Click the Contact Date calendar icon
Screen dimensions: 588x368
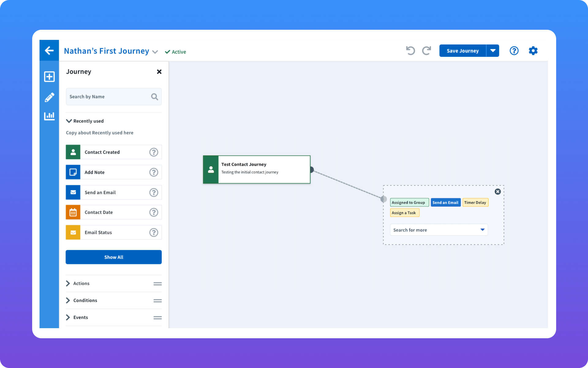coord(73,212)
